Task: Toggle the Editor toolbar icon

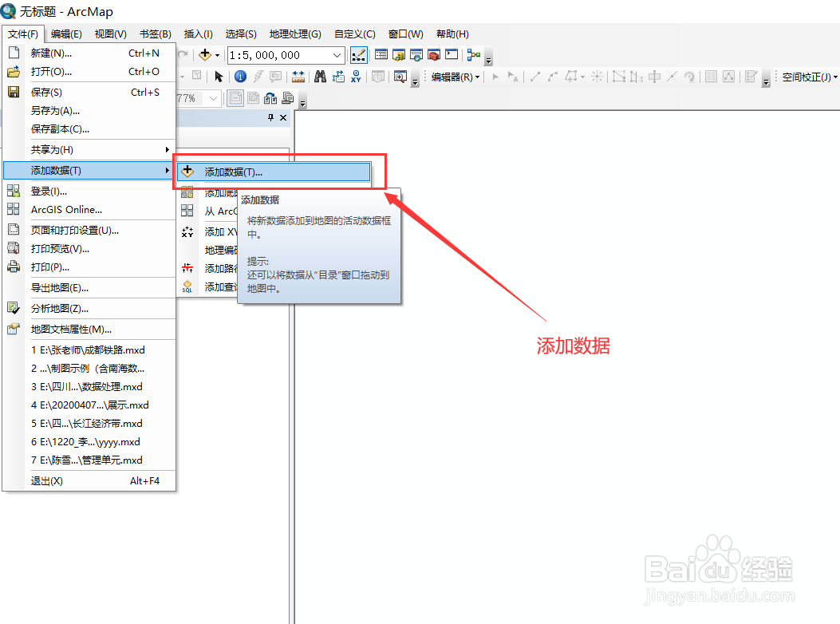Action: 358,55
